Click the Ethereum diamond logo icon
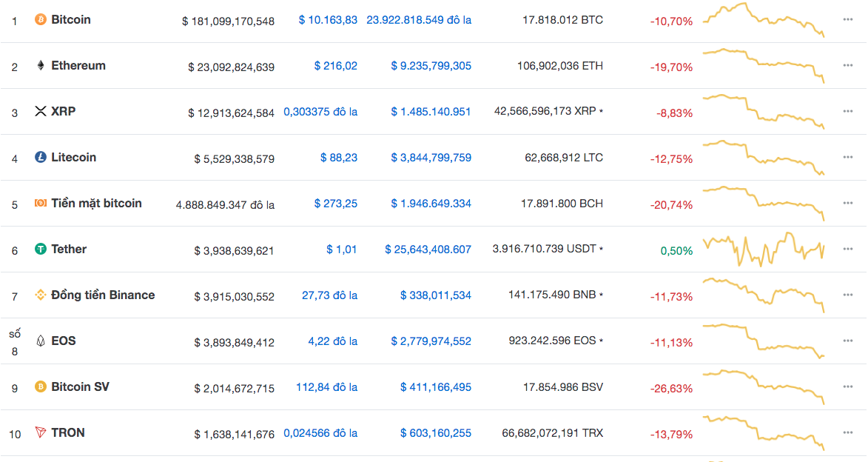The height and width of the screenshot is (462, 868). (41, 66)
